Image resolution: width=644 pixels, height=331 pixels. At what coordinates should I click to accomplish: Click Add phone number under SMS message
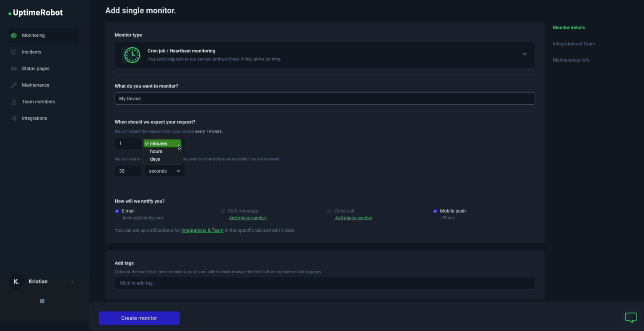247,217
